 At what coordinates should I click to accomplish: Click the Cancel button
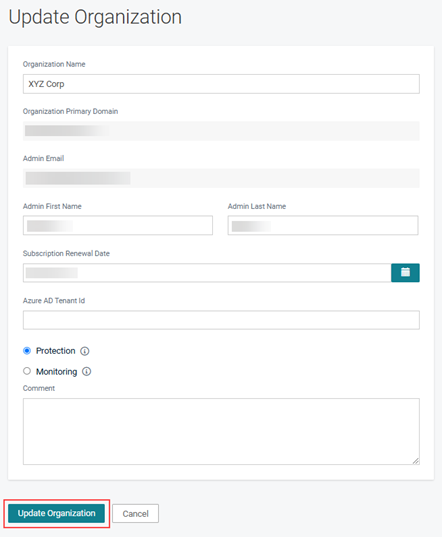(x=136, y=513)
